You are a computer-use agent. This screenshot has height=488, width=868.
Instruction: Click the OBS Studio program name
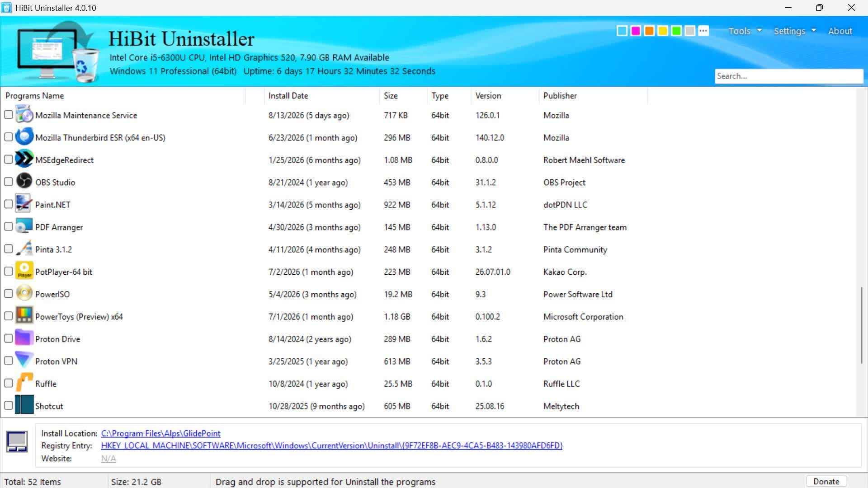pos(55,183)
